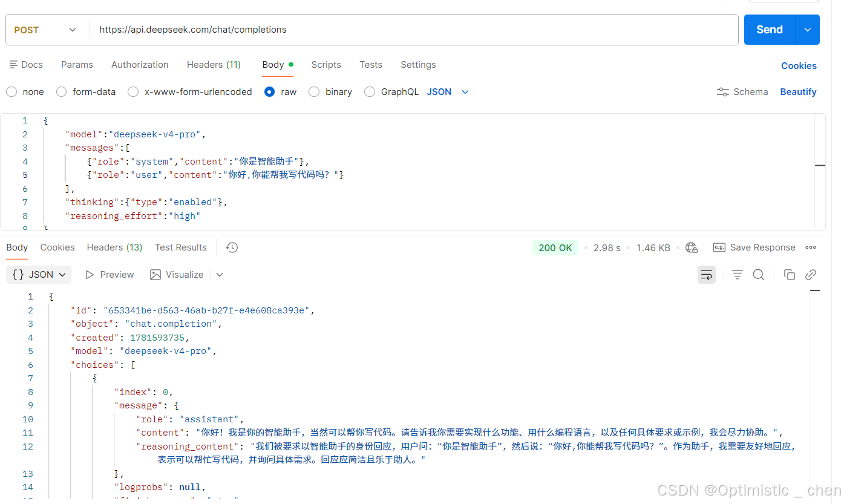Click the 200 OK status badge
Image resolution: width=844 pixels, height=504 pixels.
click(555, 247)
